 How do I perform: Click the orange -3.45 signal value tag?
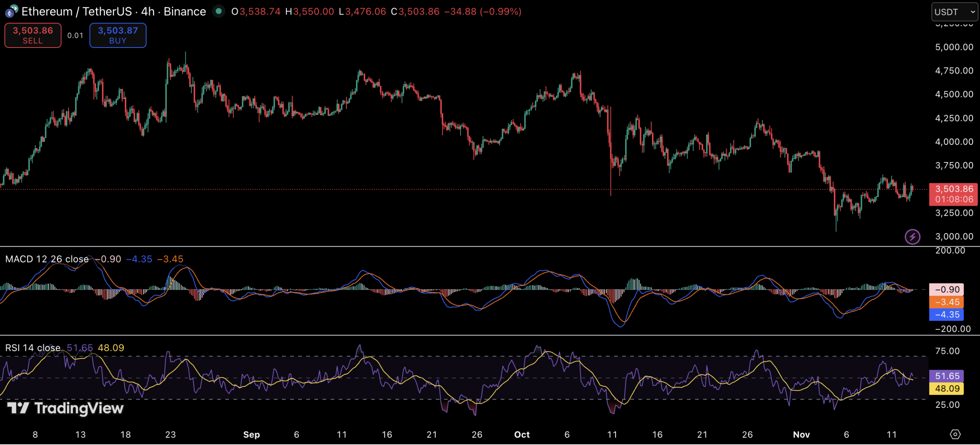point(946,302)
